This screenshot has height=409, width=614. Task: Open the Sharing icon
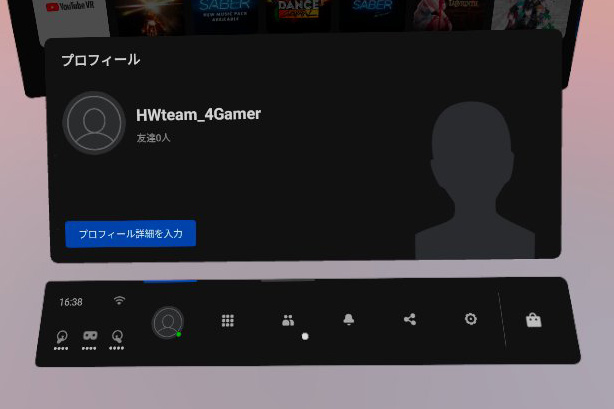click(x=409, y=319)
